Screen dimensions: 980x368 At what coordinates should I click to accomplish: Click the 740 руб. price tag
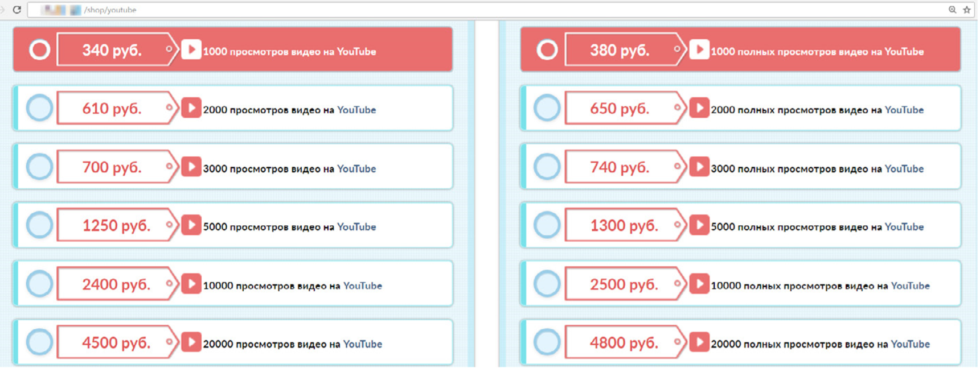point(626,167)
